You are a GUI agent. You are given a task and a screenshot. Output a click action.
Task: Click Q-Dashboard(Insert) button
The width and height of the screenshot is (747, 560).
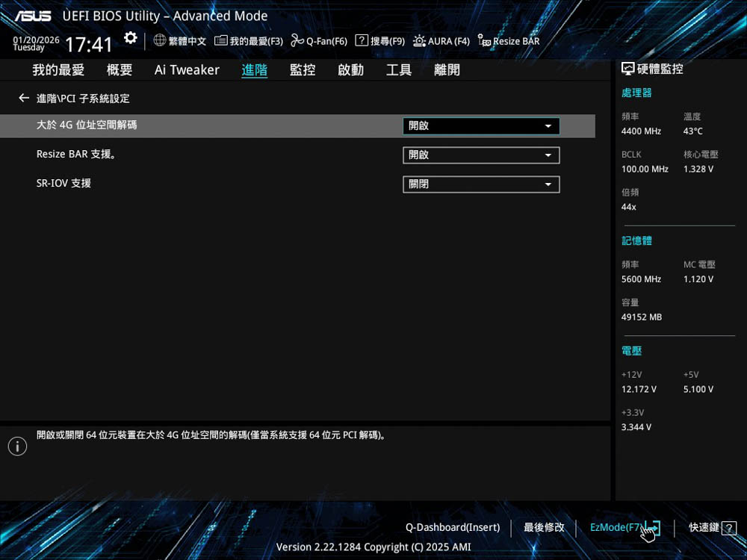(453, 528)
